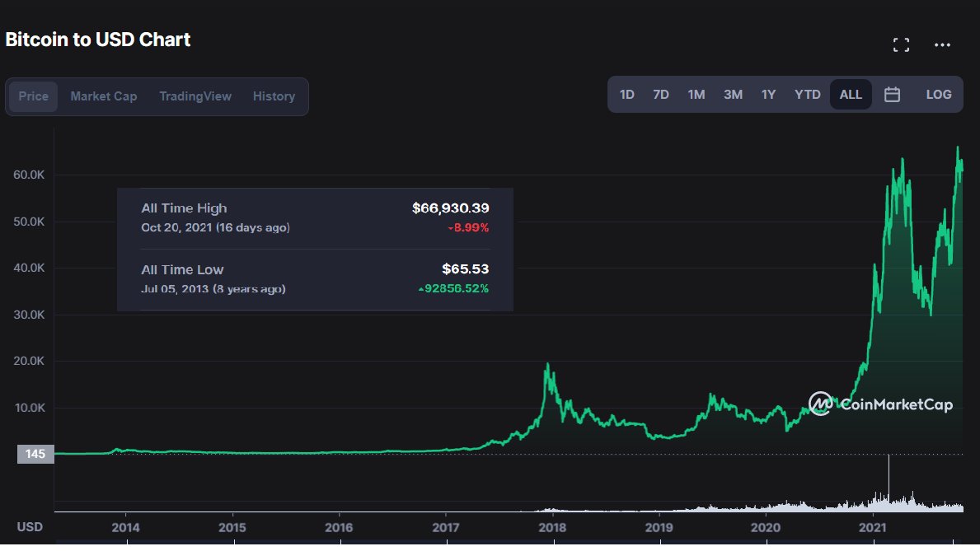Image resolution: width=980 pixels, height=551 pixels.
Task: Click the 30.0K price axis label
Action: tap(29, 315)
